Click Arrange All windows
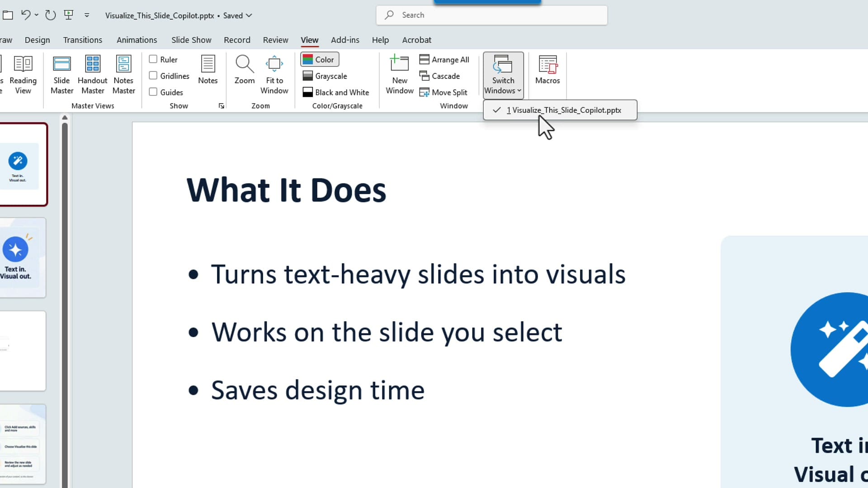This screenshot has width=868, height=488. (444, 59)
